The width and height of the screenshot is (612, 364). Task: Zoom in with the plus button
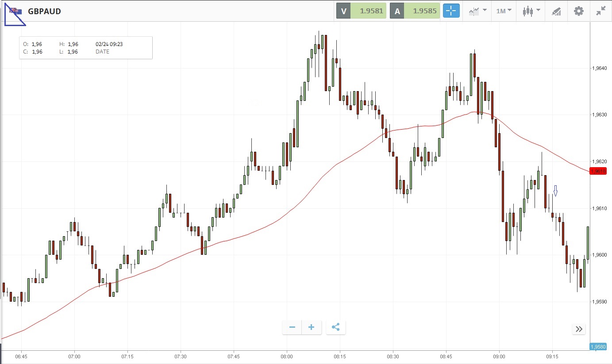[x=312, y=327]
